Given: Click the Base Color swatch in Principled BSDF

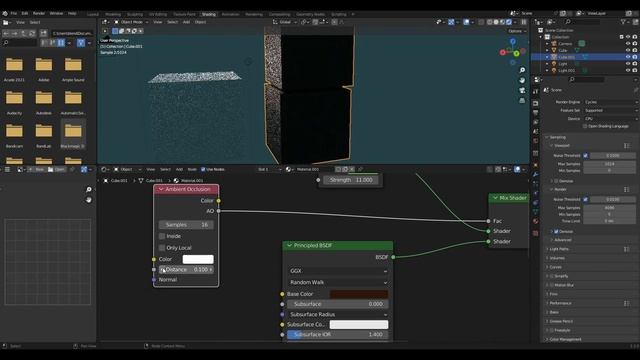Looking at the screenshot, I should click(359, 294).
